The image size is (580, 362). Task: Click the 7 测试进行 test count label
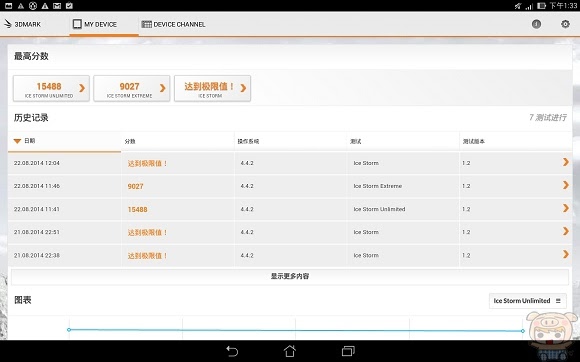tap(547, 118)
